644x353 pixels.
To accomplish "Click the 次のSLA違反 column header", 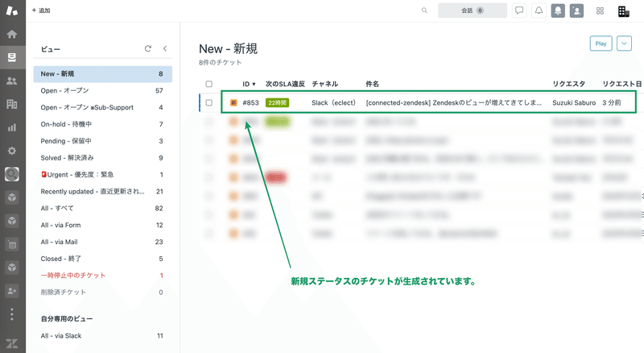I will click(285, 84).
